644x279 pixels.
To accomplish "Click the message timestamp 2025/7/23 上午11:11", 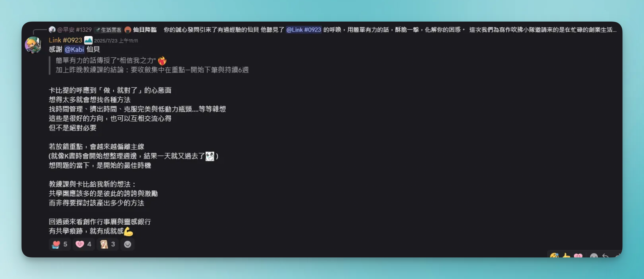I will tap(116, 41).
